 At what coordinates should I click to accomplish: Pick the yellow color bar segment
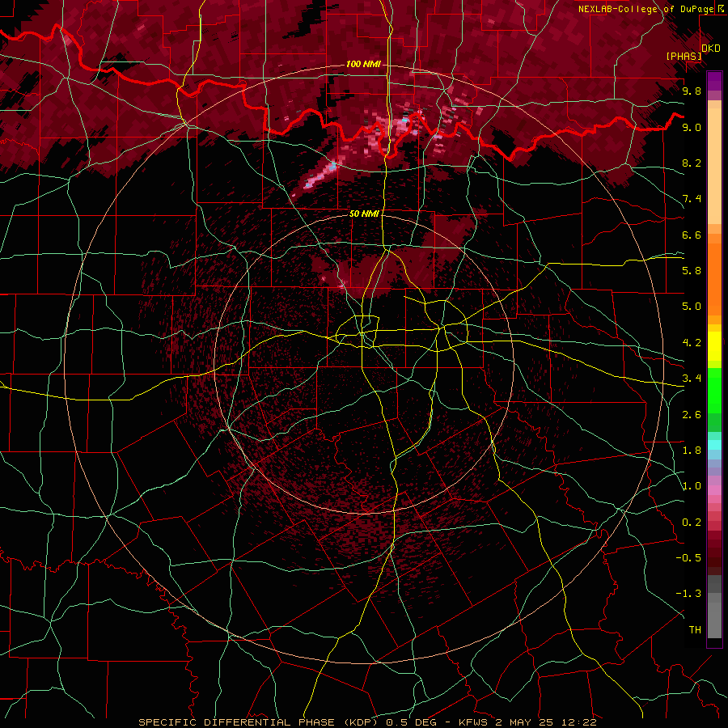714,346
